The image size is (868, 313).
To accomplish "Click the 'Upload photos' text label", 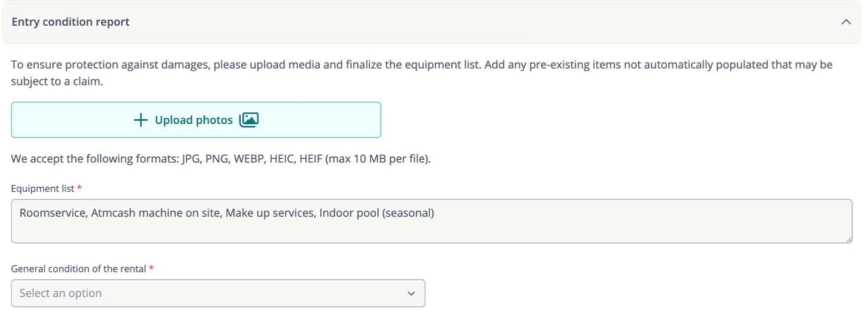I will [x=193, y=120].
